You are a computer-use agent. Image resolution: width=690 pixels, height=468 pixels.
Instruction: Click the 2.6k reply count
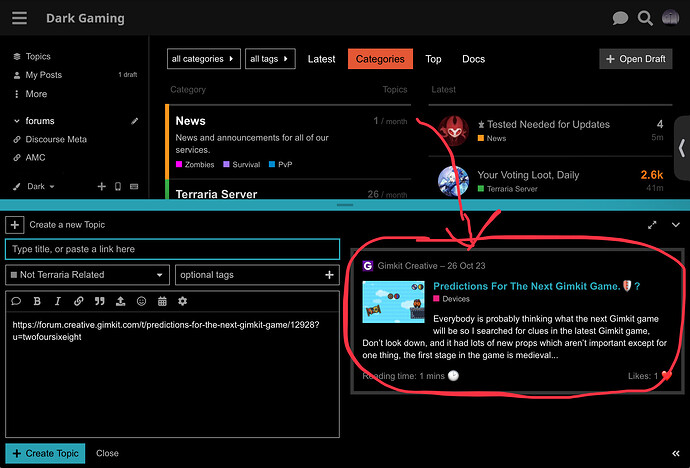652,175
